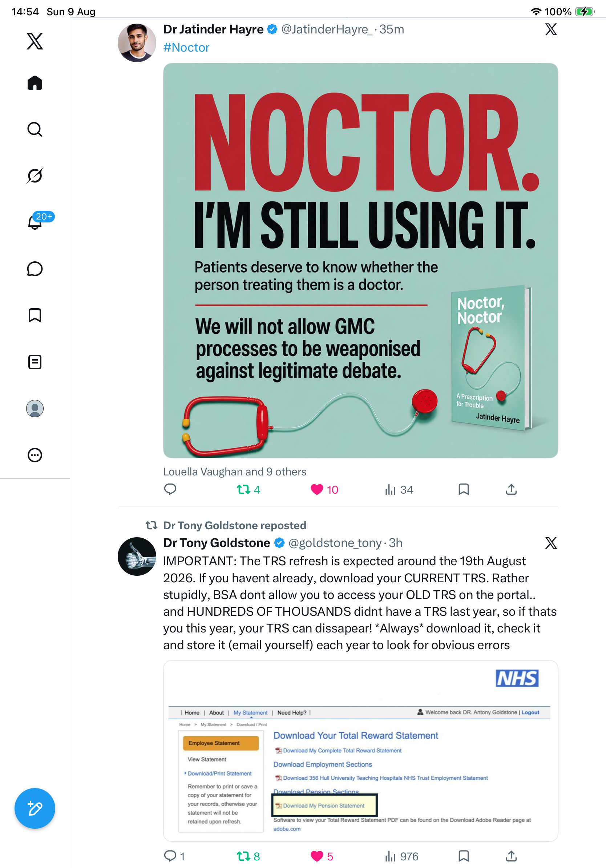
Task: Open Search from the sidebar magnifier icon
Action: coord(35,129)
